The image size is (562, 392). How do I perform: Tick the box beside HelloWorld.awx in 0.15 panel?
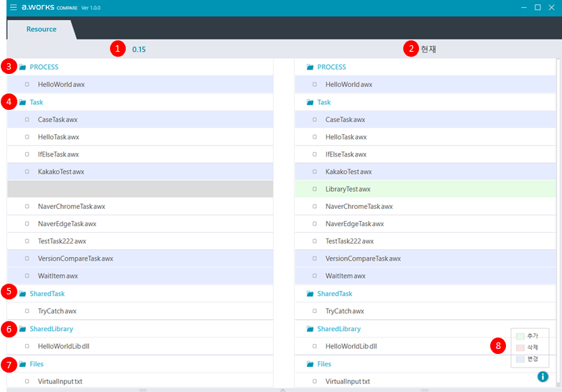[27, 85]
